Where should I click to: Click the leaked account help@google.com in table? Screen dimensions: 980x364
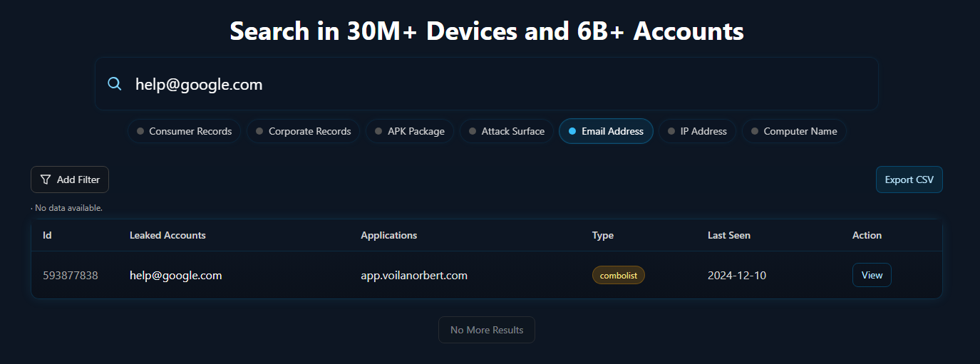tap(175, 275)
